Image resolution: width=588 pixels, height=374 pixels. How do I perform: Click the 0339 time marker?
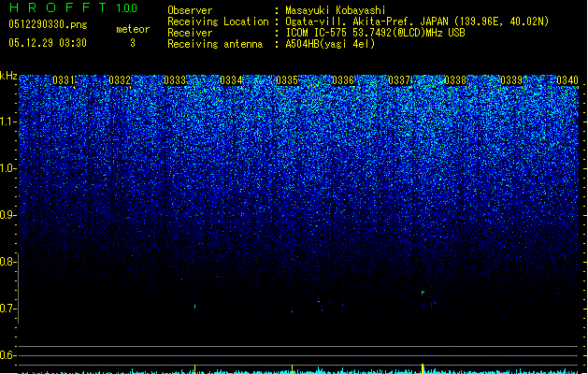[511, 80]
